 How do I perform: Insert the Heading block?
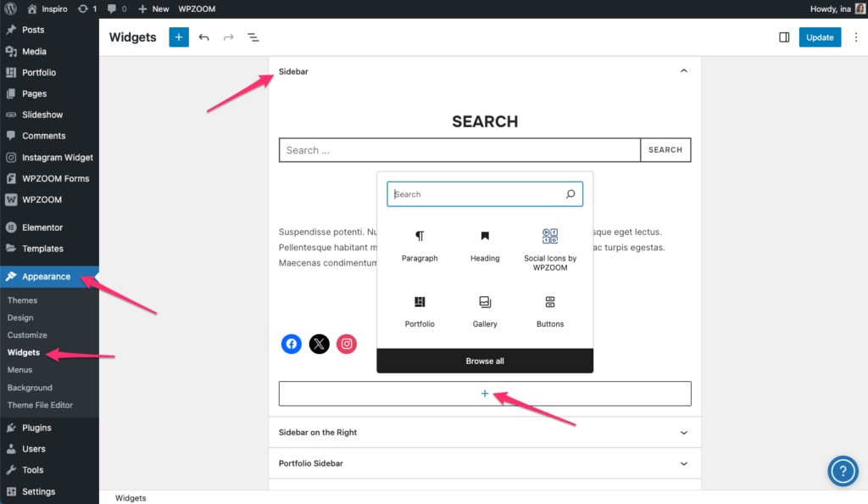(x=485, y=245)
